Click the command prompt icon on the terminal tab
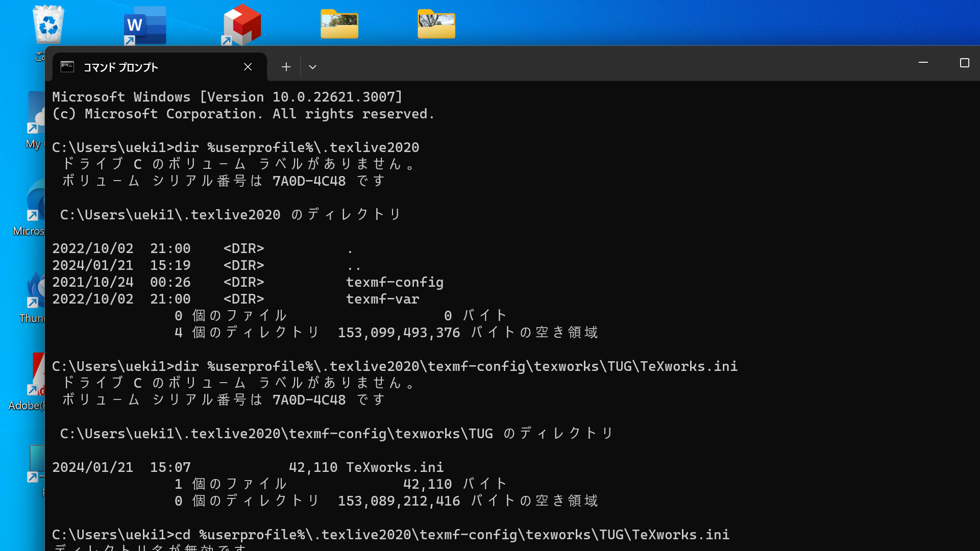This screenshot has height=551, width=980. tap(67, 66)
